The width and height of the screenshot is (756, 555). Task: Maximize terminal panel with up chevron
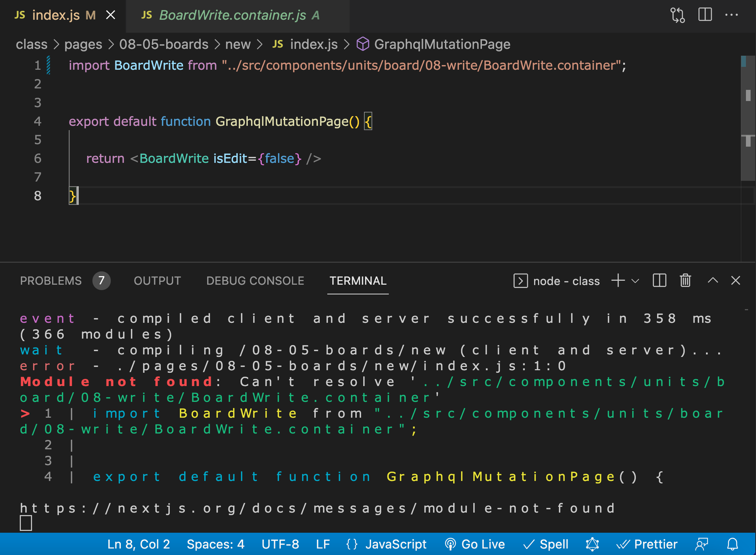[712, 280]
